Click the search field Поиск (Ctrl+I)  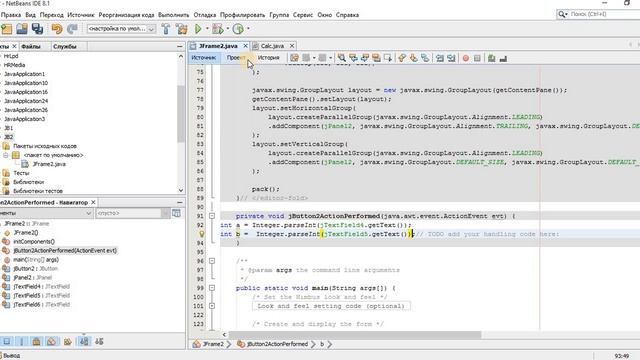click(x=602, y=14)
